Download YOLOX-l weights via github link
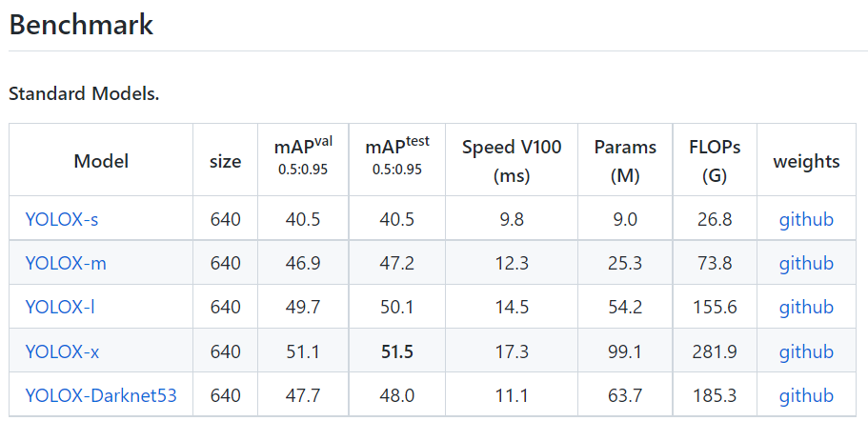Image resolution: width=868 pixels, height=421 pixels. (806, 307)
